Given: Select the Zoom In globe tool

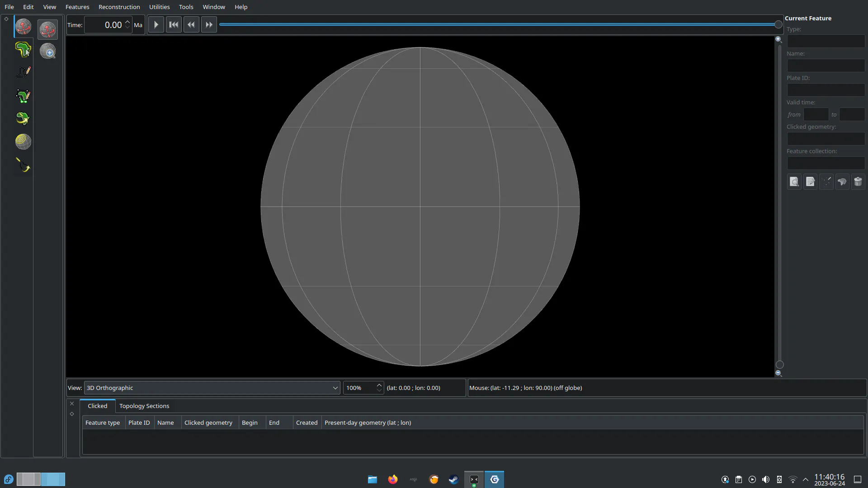Looking at the screenshot, I should click(47, 51).
